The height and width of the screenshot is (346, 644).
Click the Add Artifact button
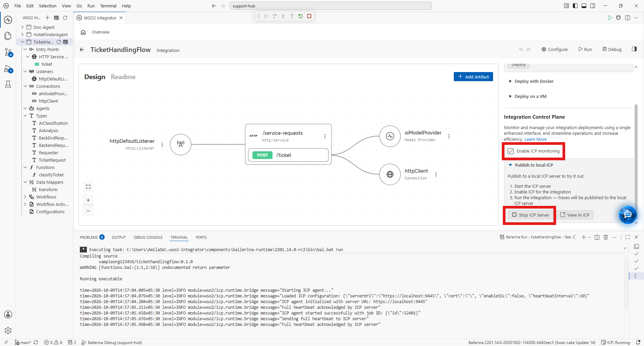(473, 77)
